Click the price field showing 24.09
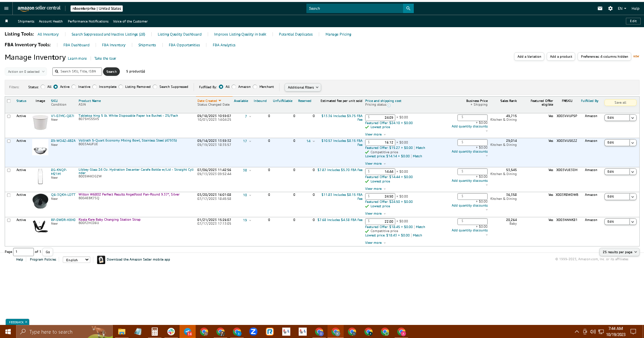644x338 pixels. [x=380, y=117]
